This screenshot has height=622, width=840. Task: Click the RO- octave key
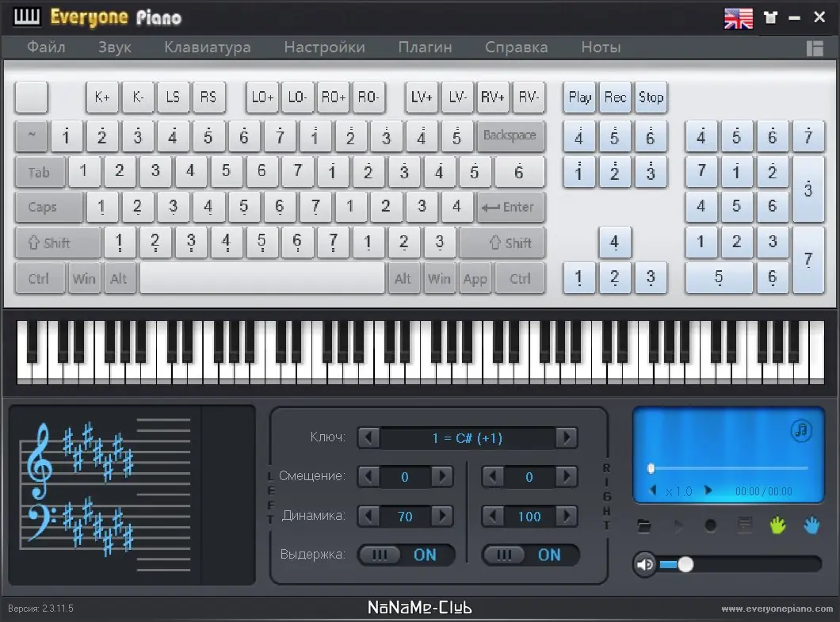coord(368,97)
